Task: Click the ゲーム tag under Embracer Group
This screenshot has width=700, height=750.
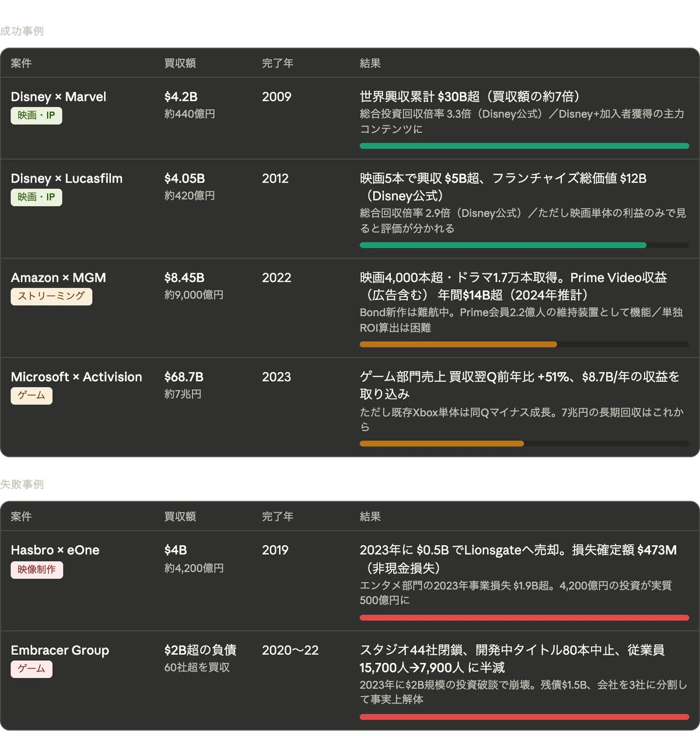Action: pos(32,669)
